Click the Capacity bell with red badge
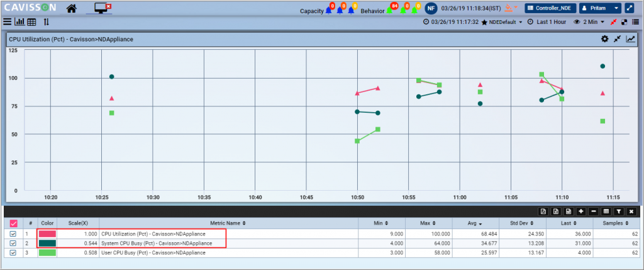644x270 pixels. tap(329, 9)
